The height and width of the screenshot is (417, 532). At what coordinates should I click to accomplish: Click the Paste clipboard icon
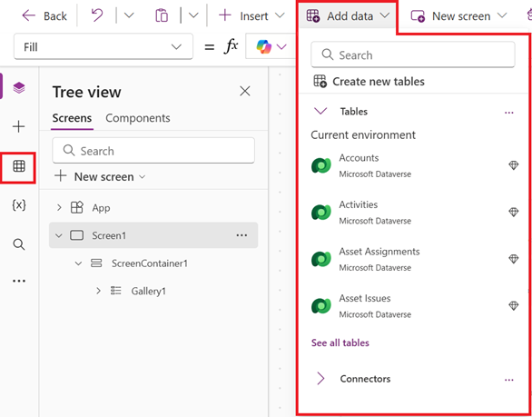click(x=162, y=15)
